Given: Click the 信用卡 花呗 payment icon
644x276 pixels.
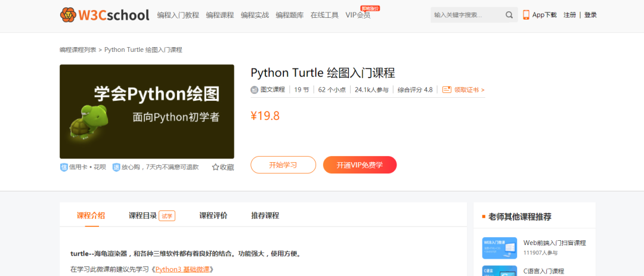Looking at the screenshot, I should [64, 167].
